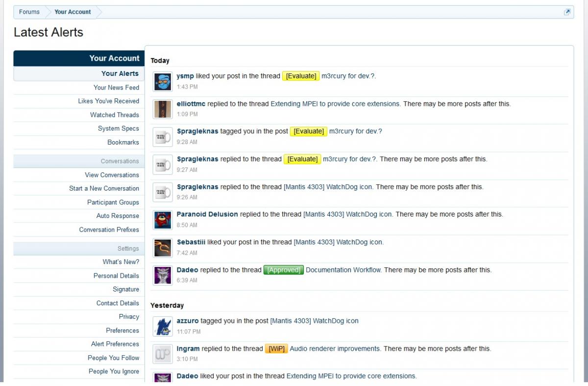Click the green [Approved] prefix tag
The height and width of the screenshot is (386, 588).
284,270
